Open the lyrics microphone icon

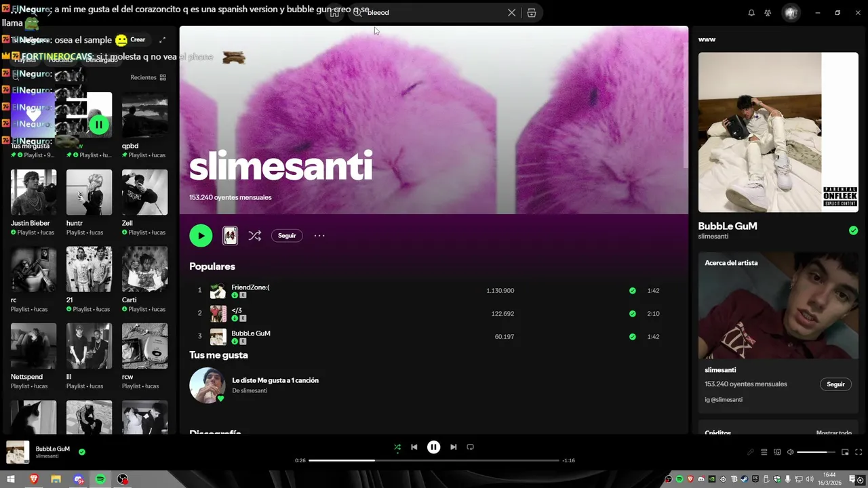[x=750, y=452]
